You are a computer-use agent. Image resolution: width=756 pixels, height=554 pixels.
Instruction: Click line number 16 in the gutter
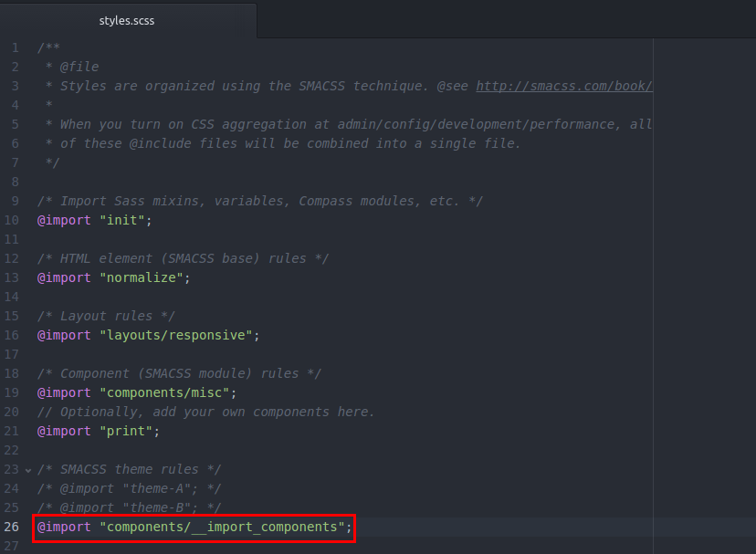(x=12, y=335)
